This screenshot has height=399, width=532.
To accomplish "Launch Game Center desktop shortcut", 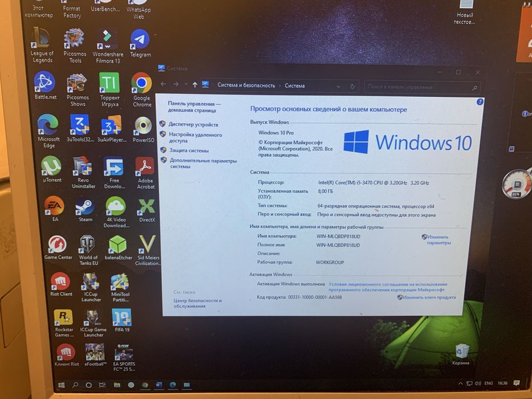I will click(x=58, y=247).
